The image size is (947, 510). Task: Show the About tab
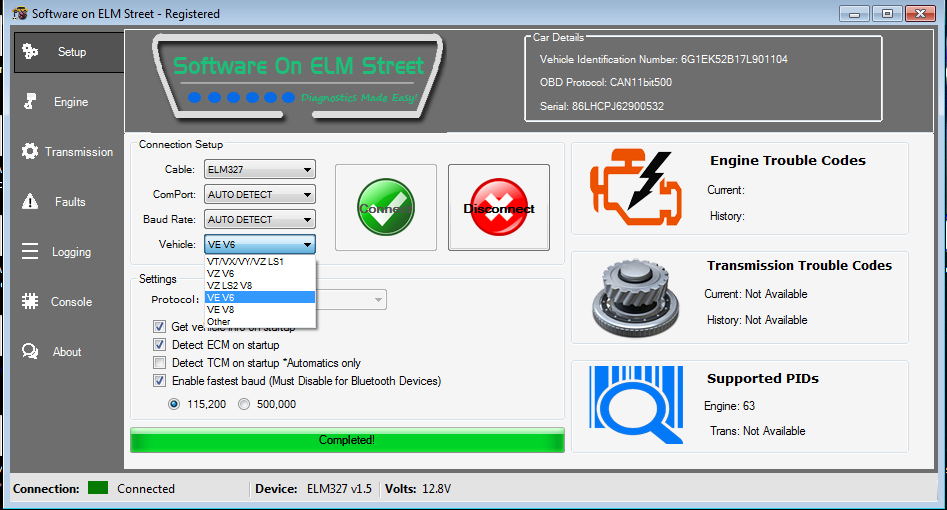coord(69,352)
